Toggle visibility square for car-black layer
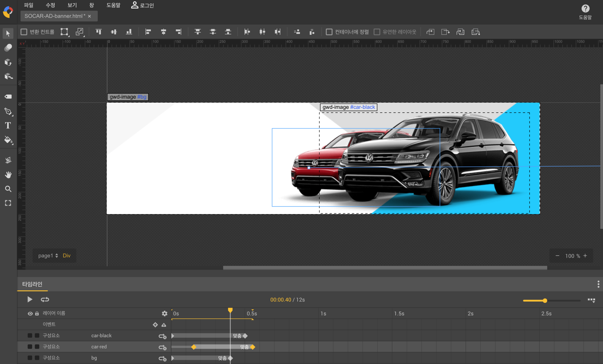The width and height of the screenshot is (603, 364). tap(30, 335)
